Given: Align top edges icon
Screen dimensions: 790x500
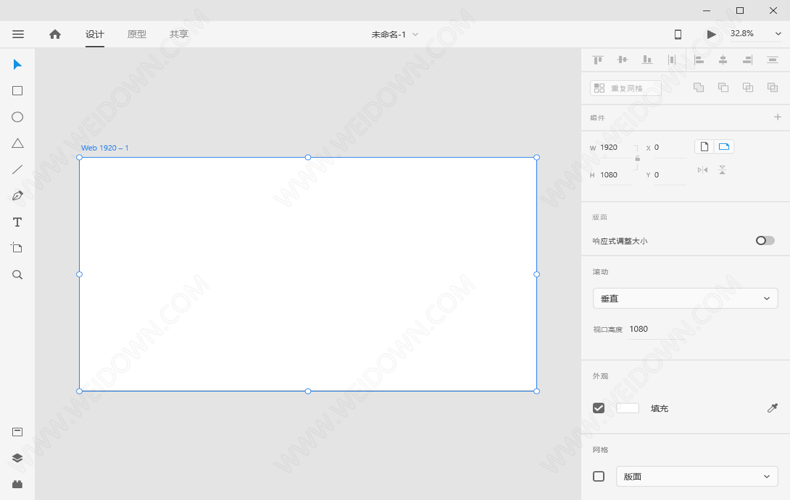Looking at the screenshot, I should tap(598, 60).
